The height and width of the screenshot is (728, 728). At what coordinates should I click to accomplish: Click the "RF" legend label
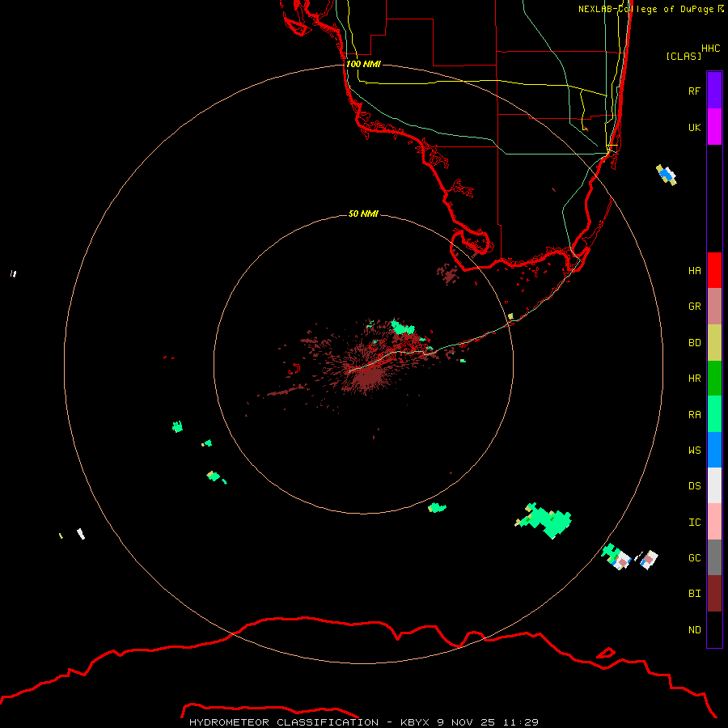coord(694,91)
